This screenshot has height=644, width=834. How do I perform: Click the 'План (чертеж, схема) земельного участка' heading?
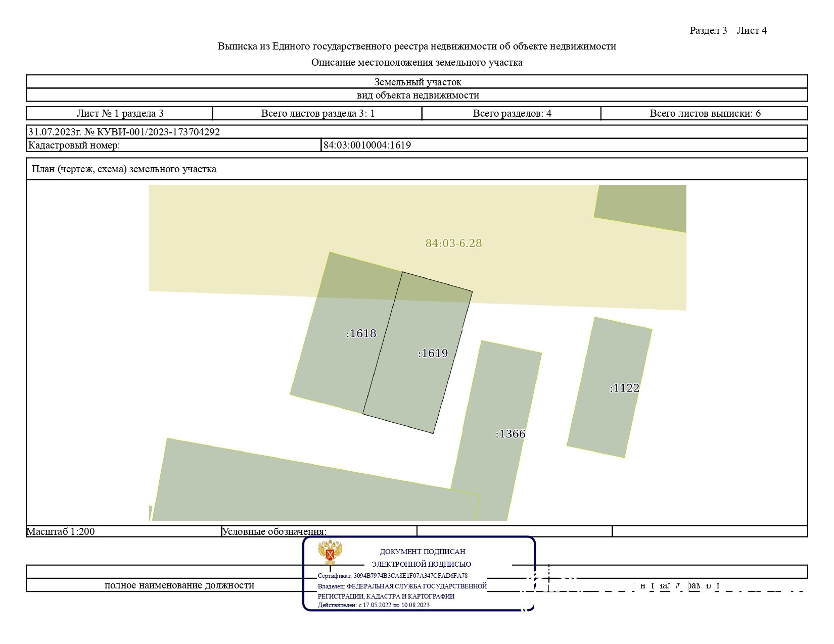click(124, 169)
